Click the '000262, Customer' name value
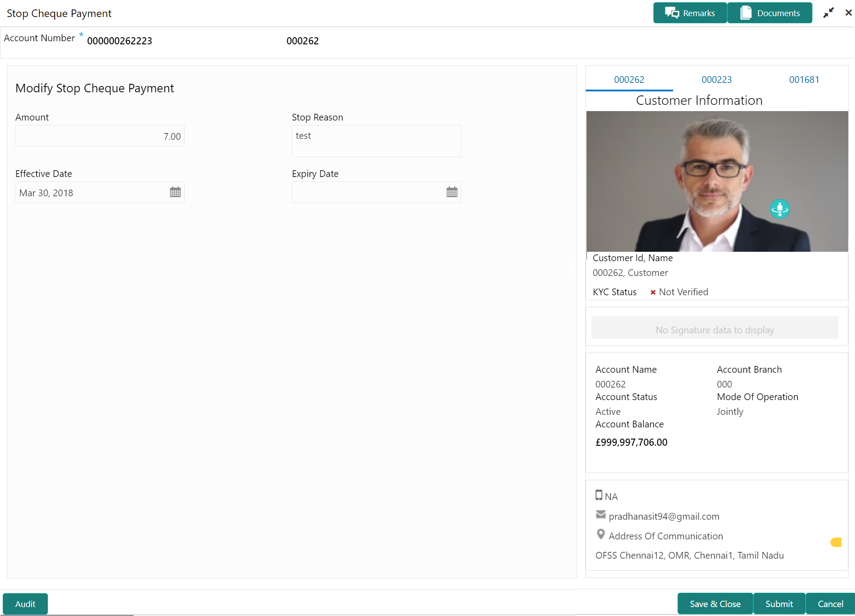Image resolution: width=855 pixels, height=616 pixels. 630,273
